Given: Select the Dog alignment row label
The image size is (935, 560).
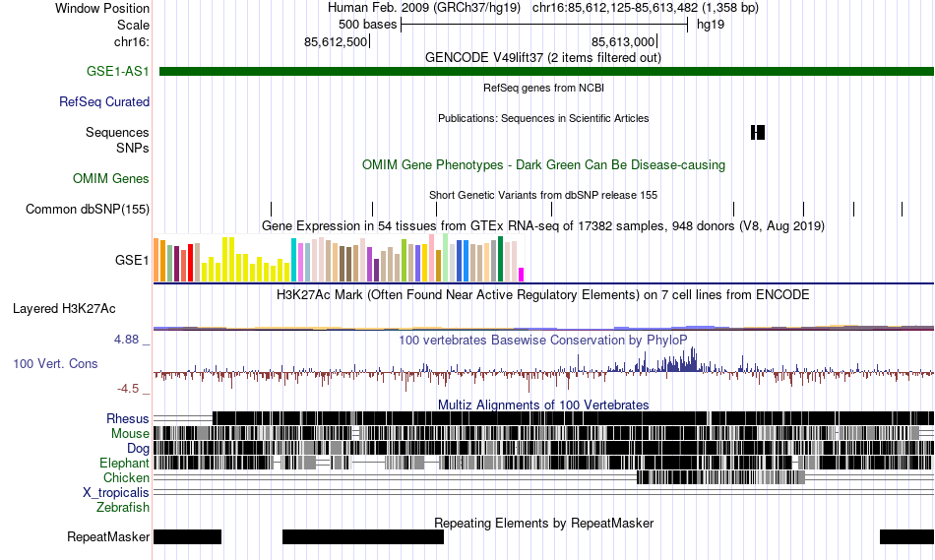Looking at the screenshot, I should click(x=139, y=449).
